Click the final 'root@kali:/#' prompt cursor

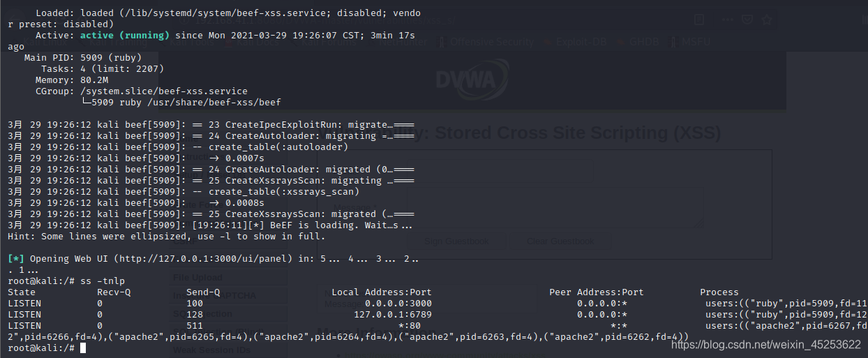(83, 348)
